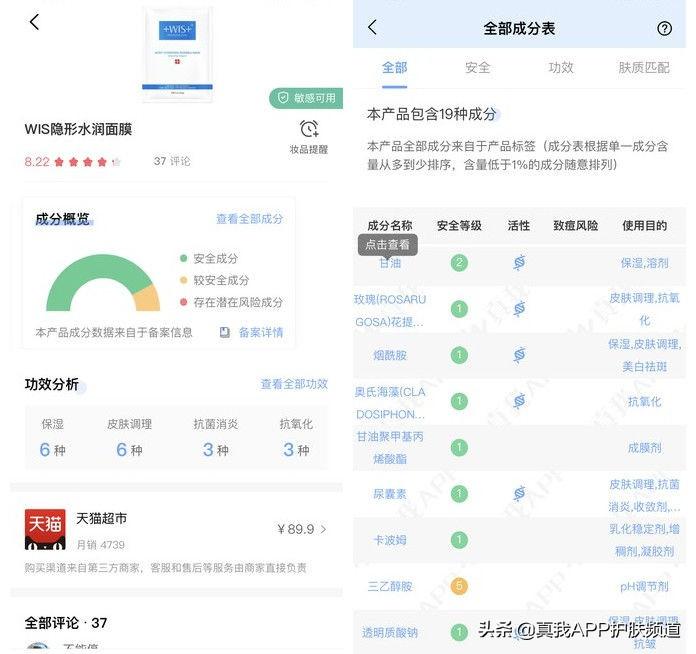
Task: Tap 使用目的 column header
Action: [x=644, y=226]
